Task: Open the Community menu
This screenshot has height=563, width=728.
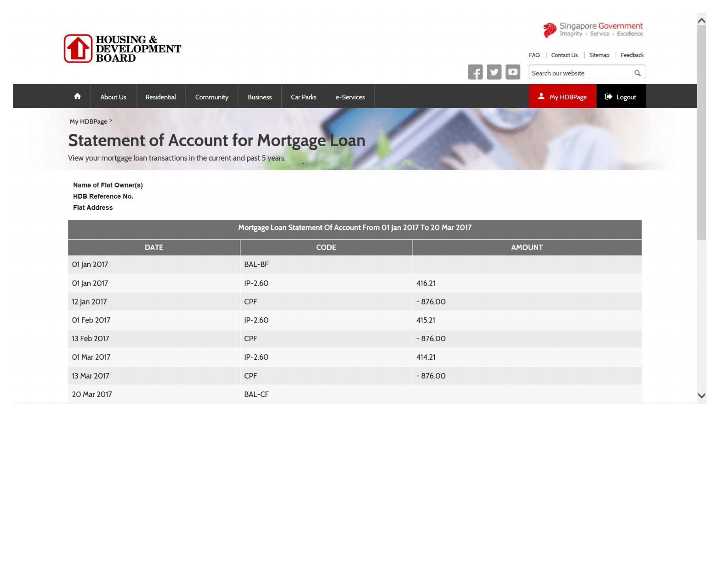Action: click(212, 97)
